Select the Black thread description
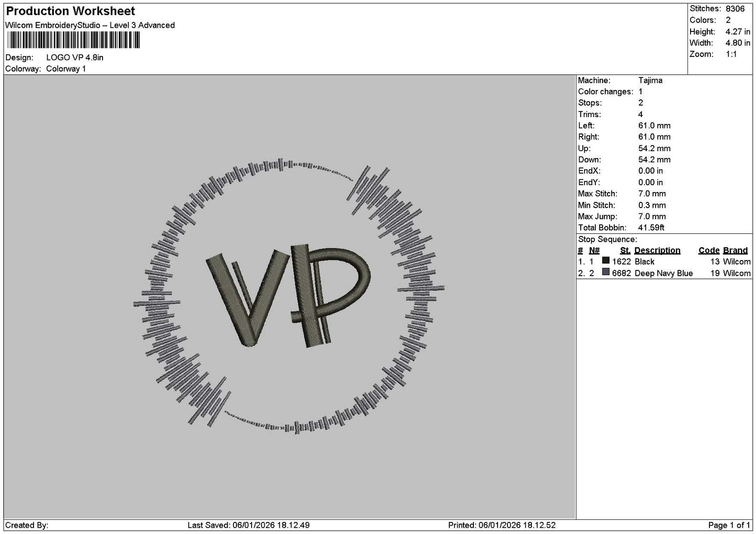The width and height of the screenshot is (756, 534). tap(645, 262)
